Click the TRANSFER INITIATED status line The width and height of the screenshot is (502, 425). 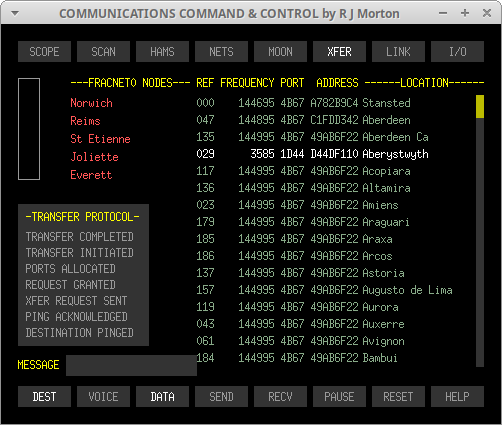tap(80, 253)
